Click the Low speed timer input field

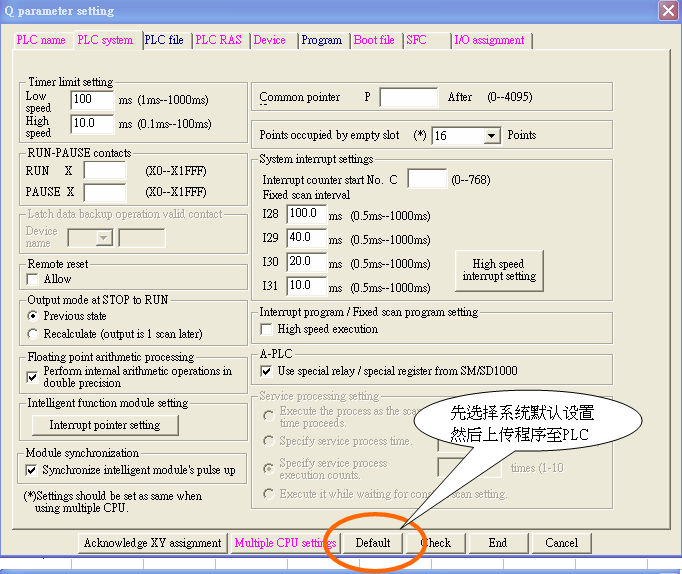point(93,100)
